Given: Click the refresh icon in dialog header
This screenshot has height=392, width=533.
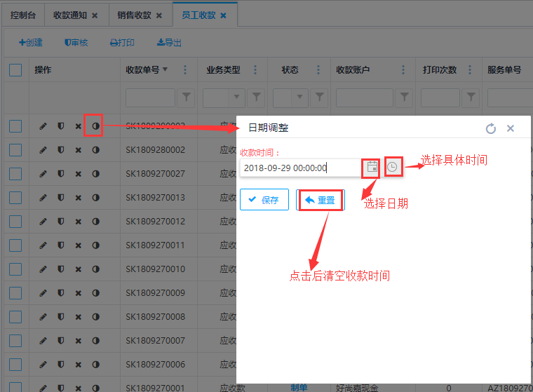Looking at the screenshot, I should (x=491, y=128).
